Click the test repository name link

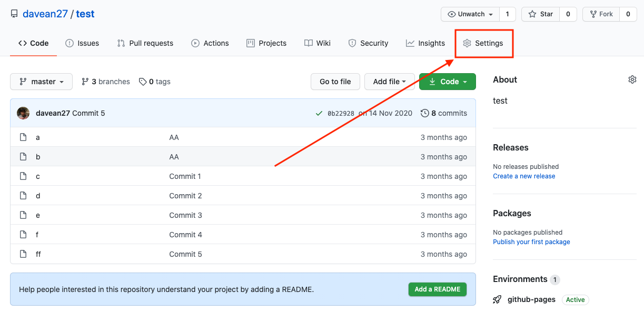click(85, 14)
